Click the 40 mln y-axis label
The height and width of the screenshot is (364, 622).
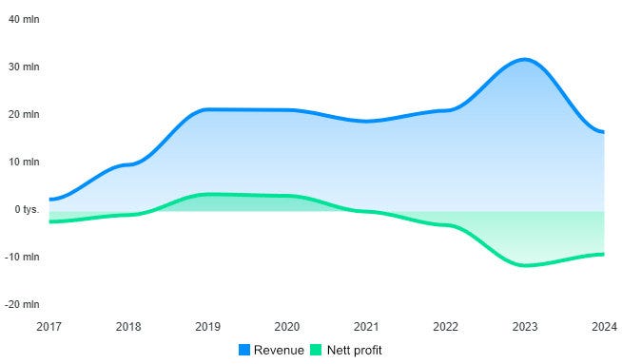(x=24, y=19)
